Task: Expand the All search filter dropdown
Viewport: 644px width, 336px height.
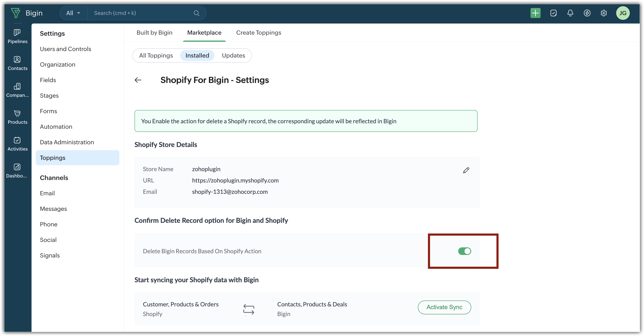Action: point(73,13)
